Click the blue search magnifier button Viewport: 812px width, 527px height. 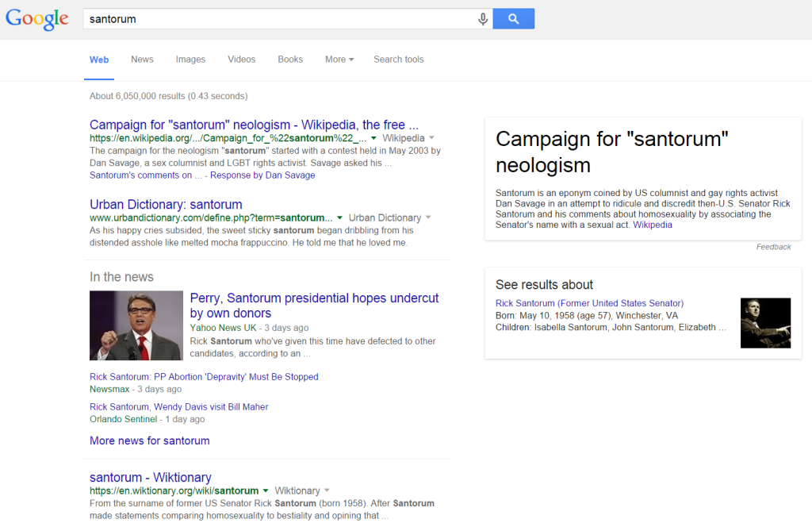[x=513, y=19]
